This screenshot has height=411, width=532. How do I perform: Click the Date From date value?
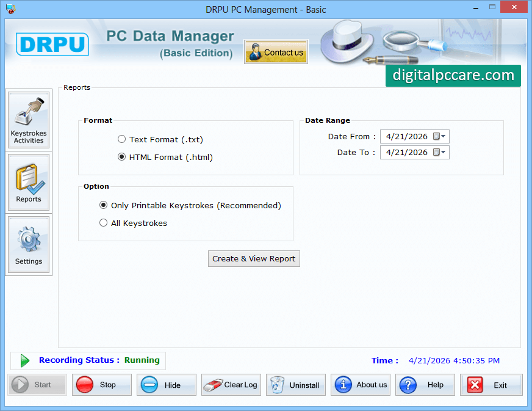406,136
